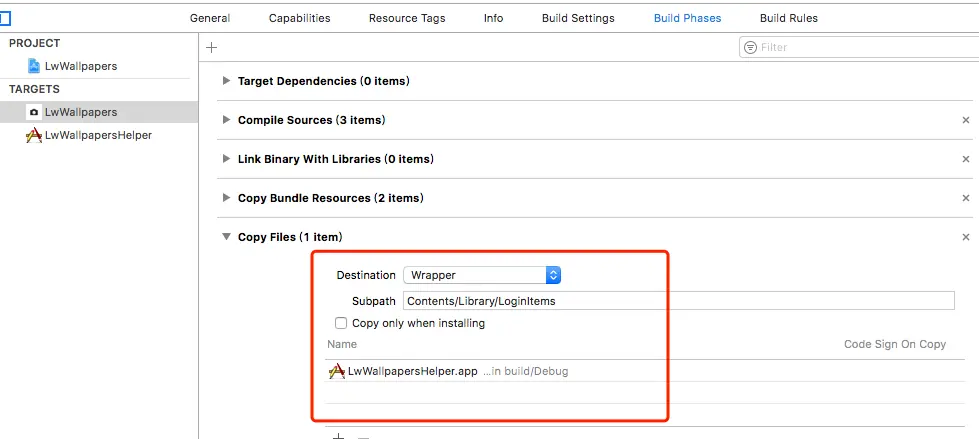Expand the Target Dependencies section

point(227,81)
